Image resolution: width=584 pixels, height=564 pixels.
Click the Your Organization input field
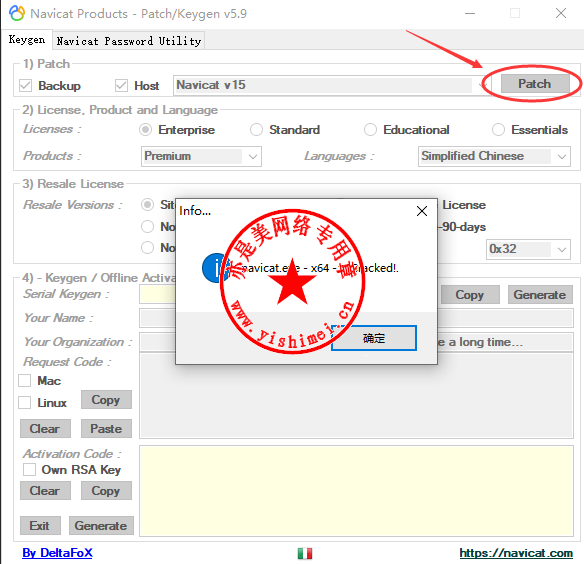point(356,342)
